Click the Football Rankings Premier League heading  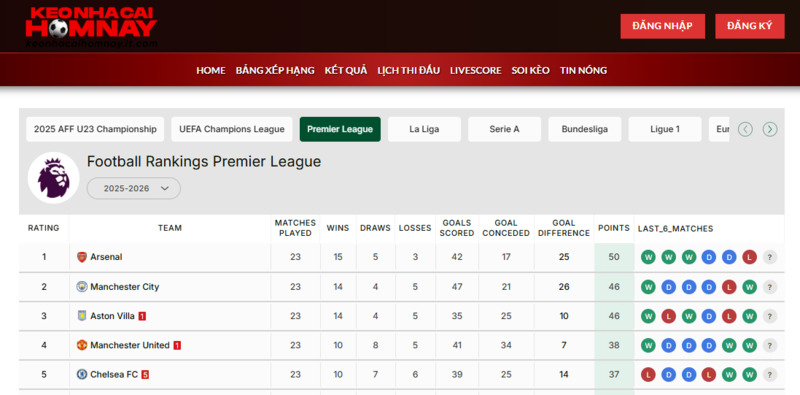point(204,162)
